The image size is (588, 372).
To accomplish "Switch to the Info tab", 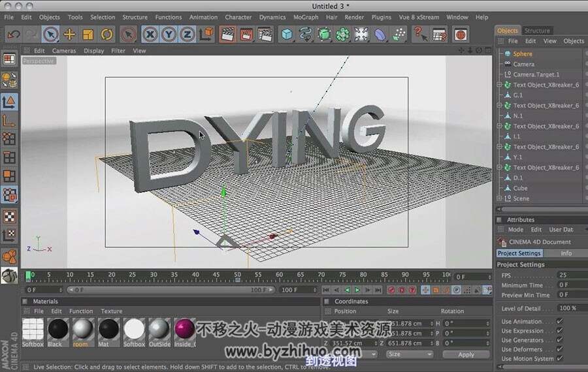I will pos(566,253).
